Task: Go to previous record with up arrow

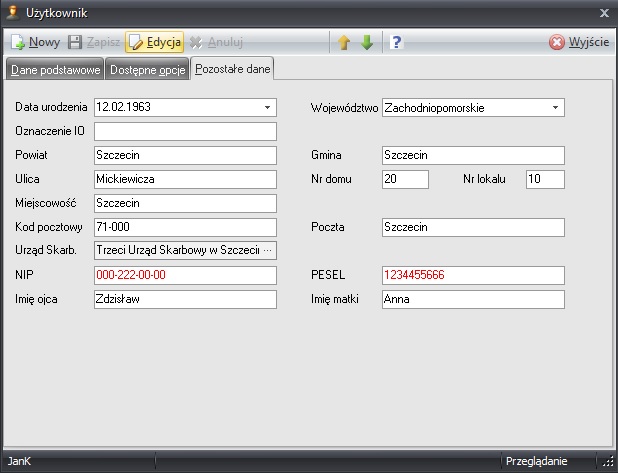Action: tap(343, 42)
